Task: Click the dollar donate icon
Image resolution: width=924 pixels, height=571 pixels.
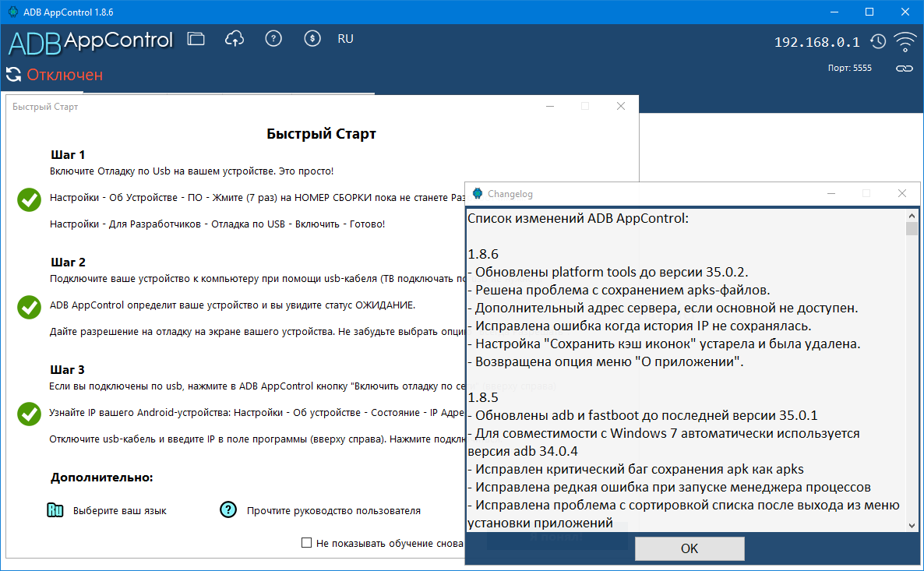Action: tap(312, 39)
